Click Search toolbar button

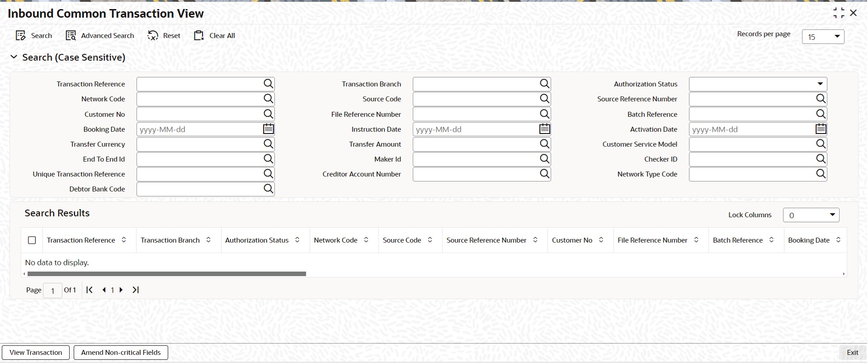(34, 36)
